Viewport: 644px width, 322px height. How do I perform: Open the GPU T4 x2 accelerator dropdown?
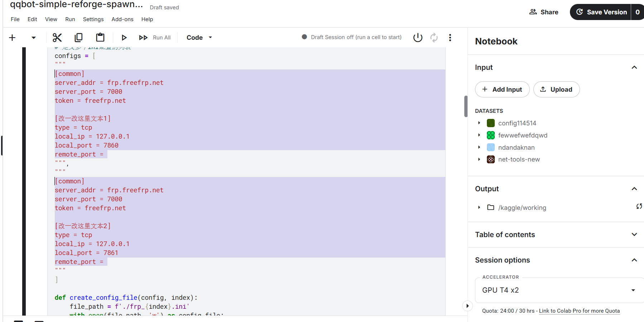pos(559,290)
